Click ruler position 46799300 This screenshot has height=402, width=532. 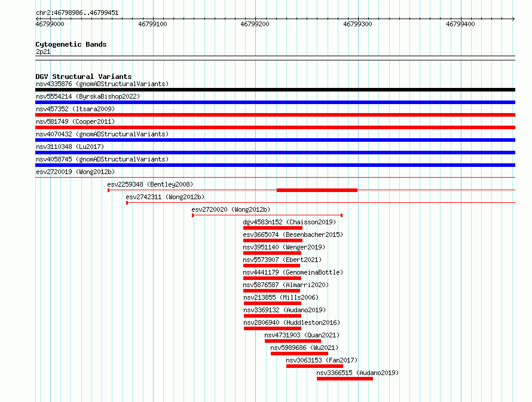pos(357,24)
